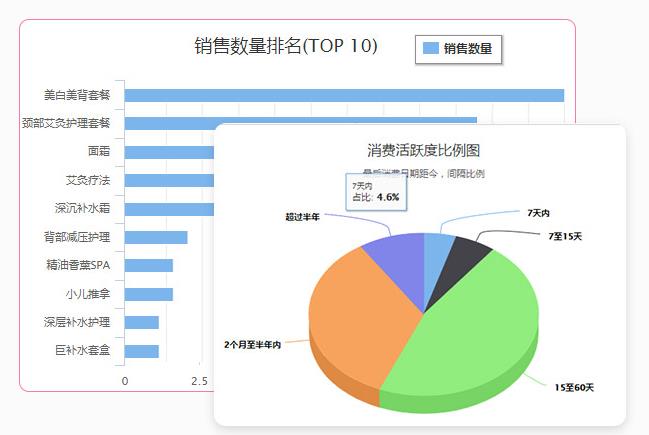Click the 深层补水护理 bar
Image resolution: width=649 pixels, height=435 pixels.
click(x=142, y=322)
